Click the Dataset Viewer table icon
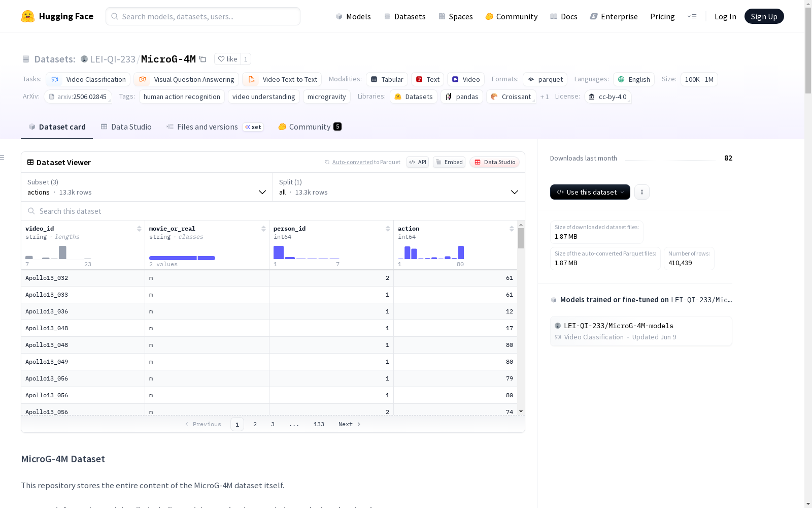The width and height of the screenshot is (812, 508). click(x=30, y=162)
